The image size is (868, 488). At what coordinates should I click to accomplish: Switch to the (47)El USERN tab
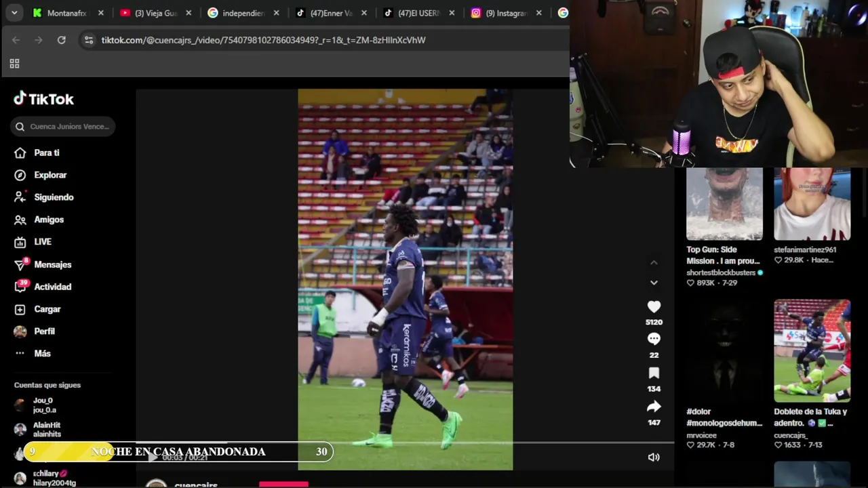418,13
